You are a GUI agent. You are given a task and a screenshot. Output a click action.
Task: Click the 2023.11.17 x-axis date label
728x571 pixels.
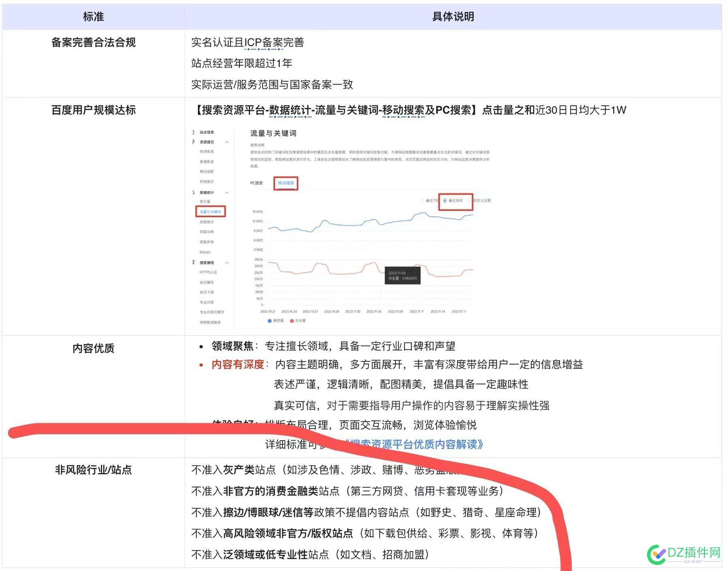coord(459,312)
